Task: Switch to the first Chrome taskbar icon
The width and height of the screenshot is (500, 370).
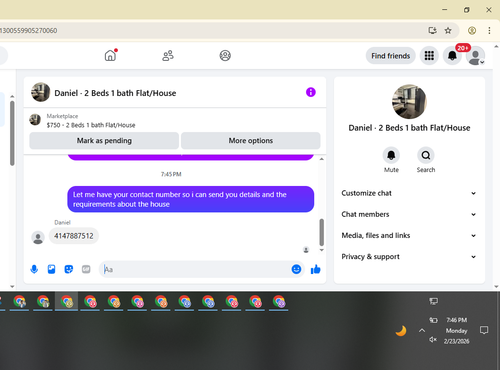Action: pyautogui.click(x=20, y=302)
